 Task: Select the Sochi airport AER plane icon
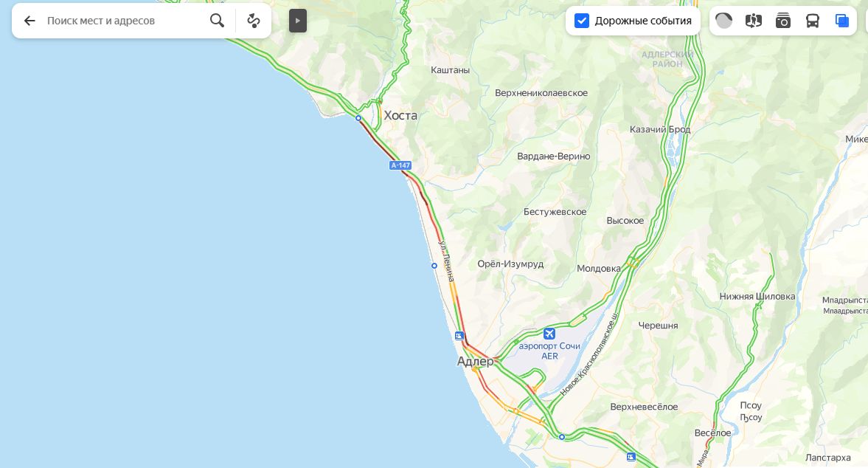[x=549, y=334]
